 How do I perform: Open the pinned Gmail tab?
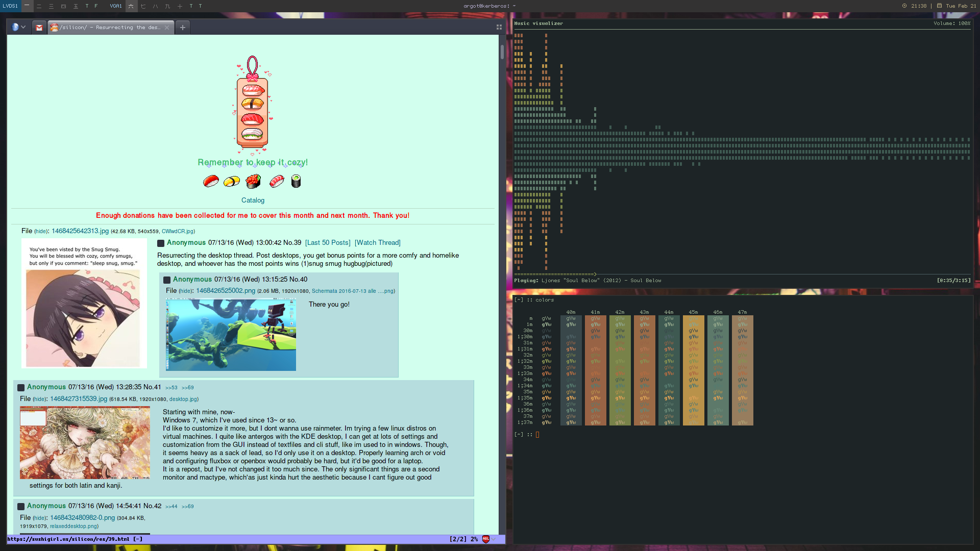(x=39, y=28)
